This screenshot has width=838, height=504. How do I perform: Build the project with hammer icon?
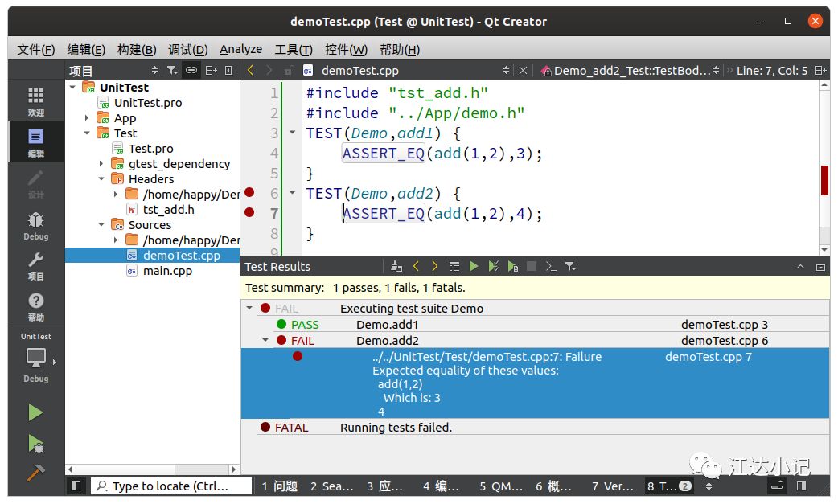click(x=35, y=473)
